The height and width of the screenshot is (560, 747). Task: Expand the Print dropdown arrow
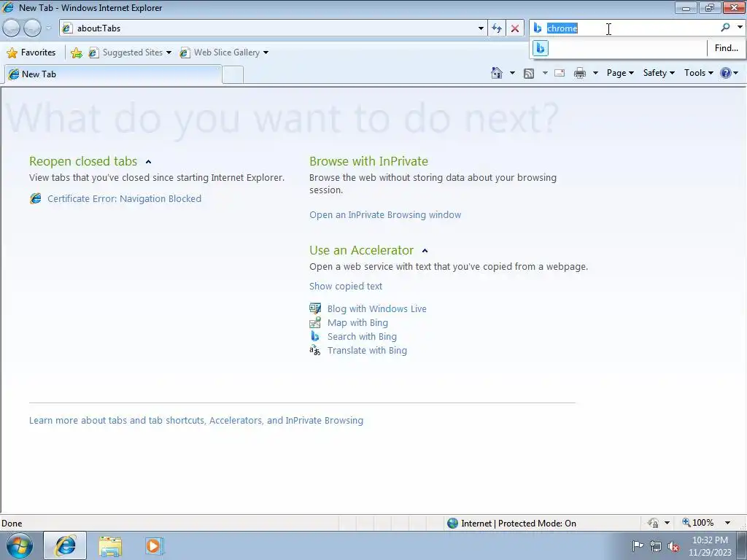[x=595, y=73]
